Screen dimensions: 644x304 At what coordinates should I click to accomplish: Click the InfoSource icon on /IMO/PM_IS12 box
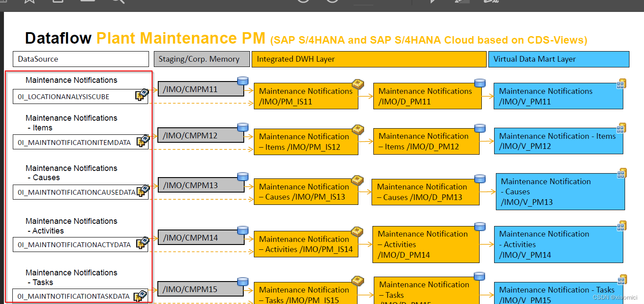(x=358, y=130)
